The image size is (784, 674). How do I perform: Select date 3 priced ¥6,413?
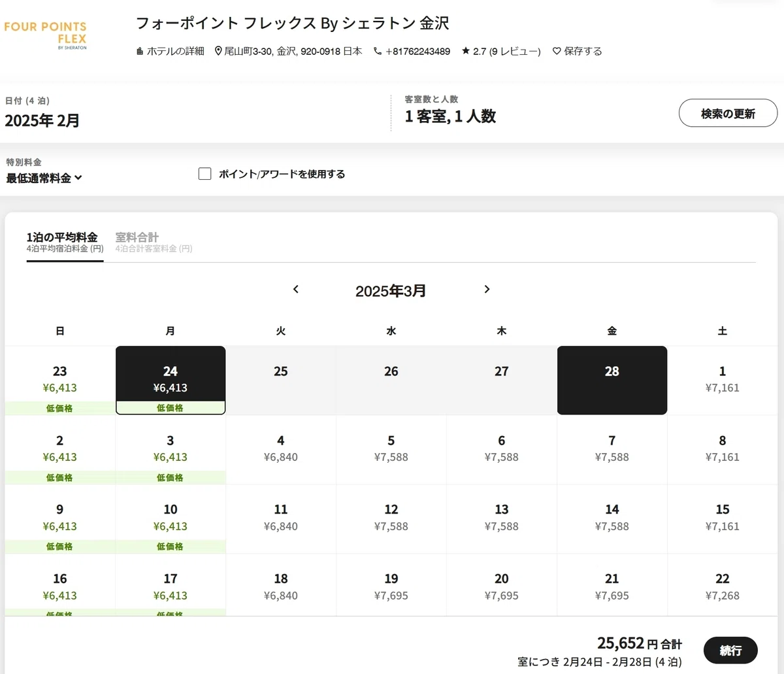(171, 450)
